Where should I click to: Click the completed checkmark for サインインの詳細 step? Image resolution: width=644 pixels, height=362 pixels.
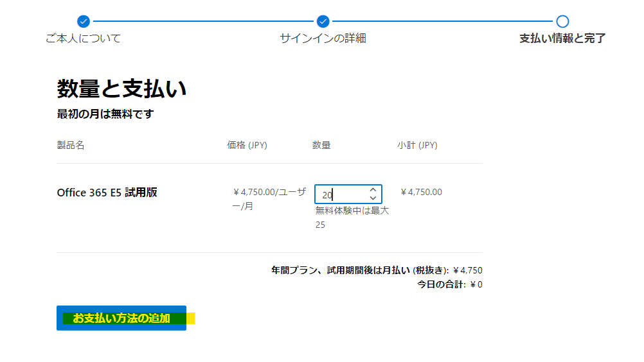pos(323,21)
